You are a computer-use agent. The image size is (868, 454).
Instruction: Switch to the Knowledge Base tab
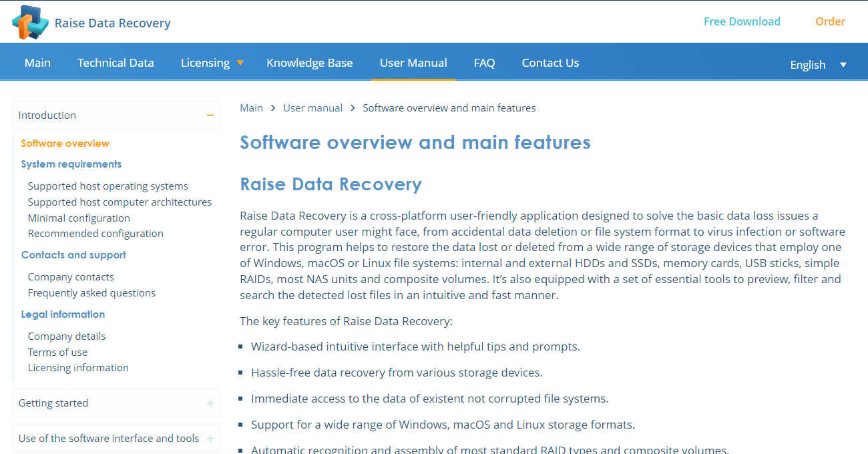[x=309, y=62]
